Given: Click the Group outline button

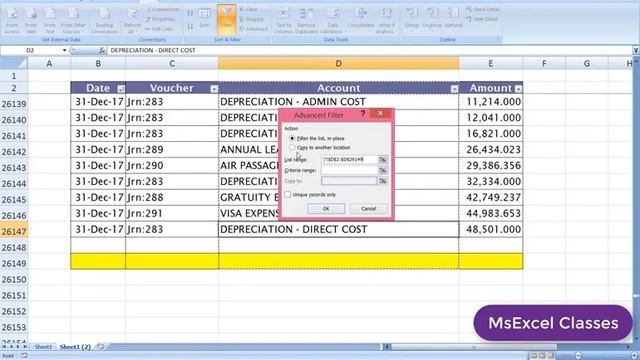Looking at the screenshot, I should 412,19.
